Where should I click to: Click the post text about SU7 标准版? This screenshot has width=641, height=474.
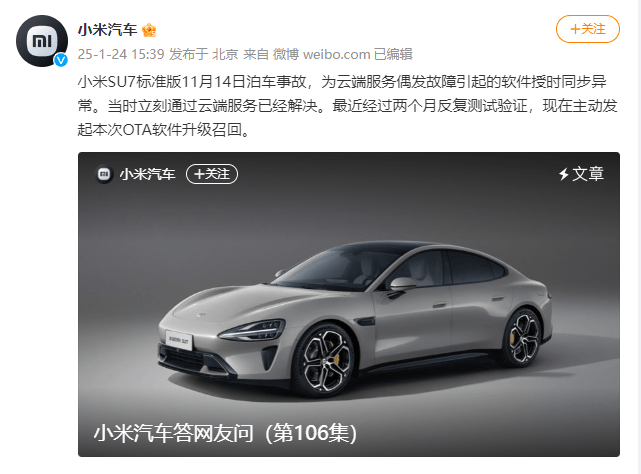(x=347, y=106)
